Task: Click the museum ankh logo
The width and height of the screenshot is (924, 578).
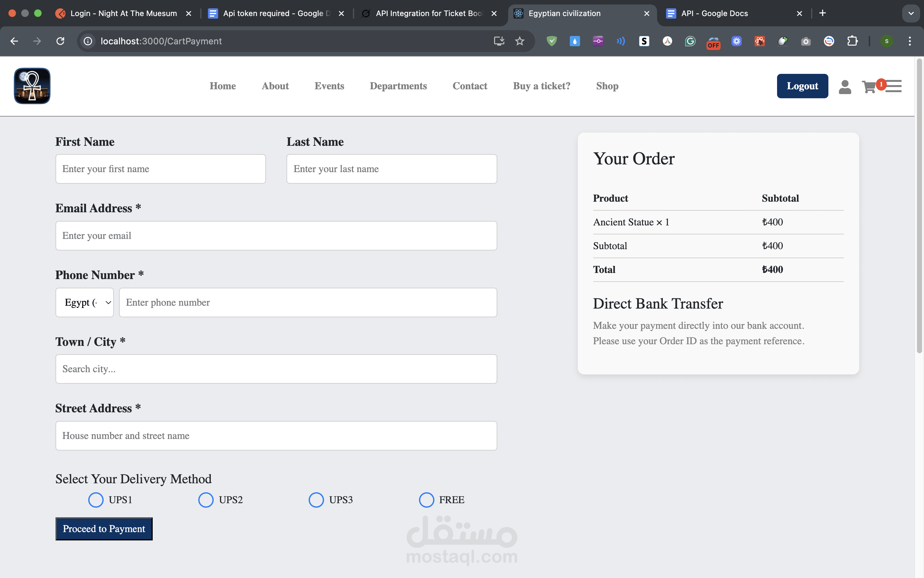Action: (32, 86)
